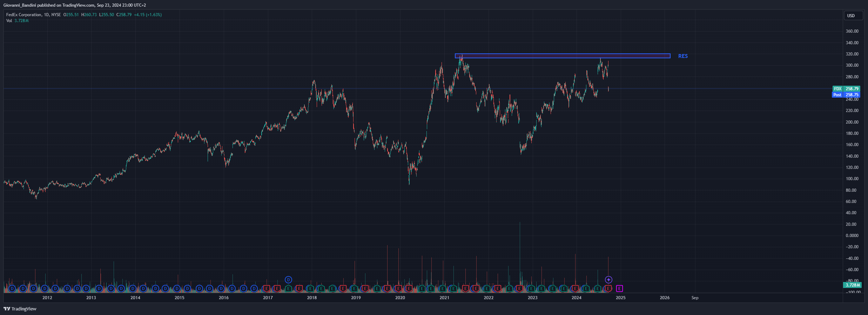The width and height of the screenshot is (868, 315).
Task: Click the -40.00 price axis label
Action: coord(852,258)
